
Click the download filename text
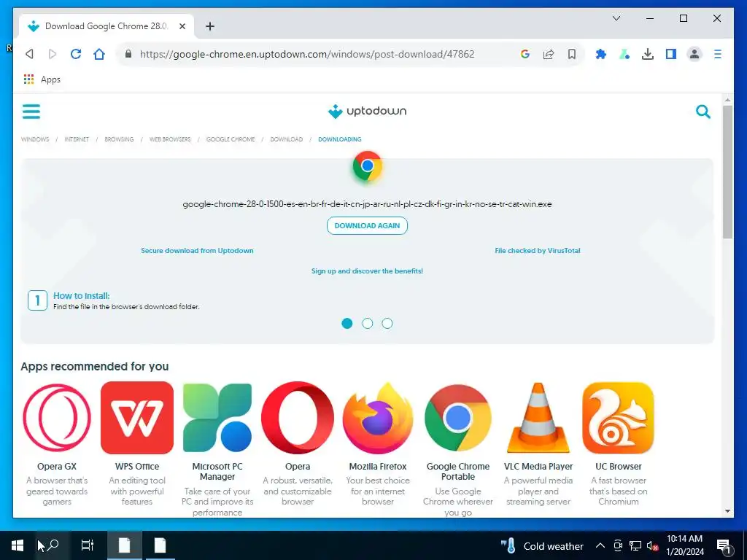pos(368,204)
